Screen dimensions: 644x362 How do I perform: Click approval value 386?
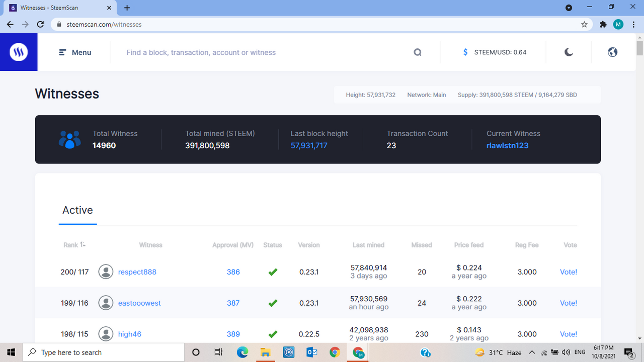[233, 272]
